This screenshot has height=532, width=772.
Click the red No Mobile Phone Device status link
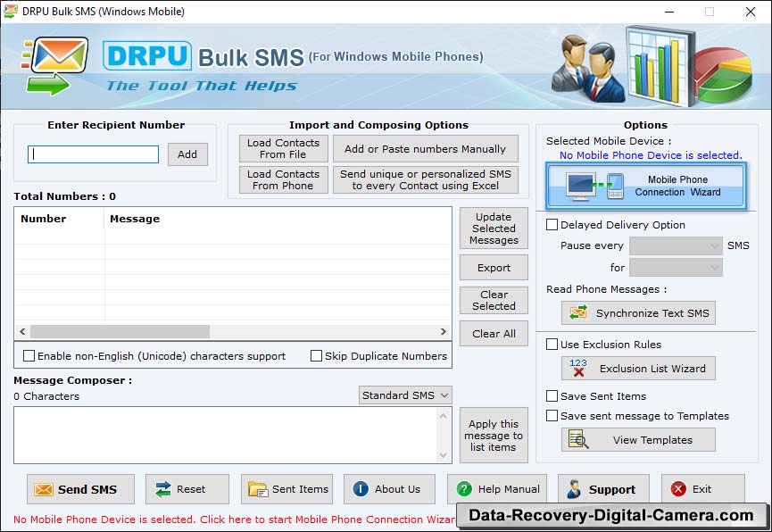click(235, 520)
